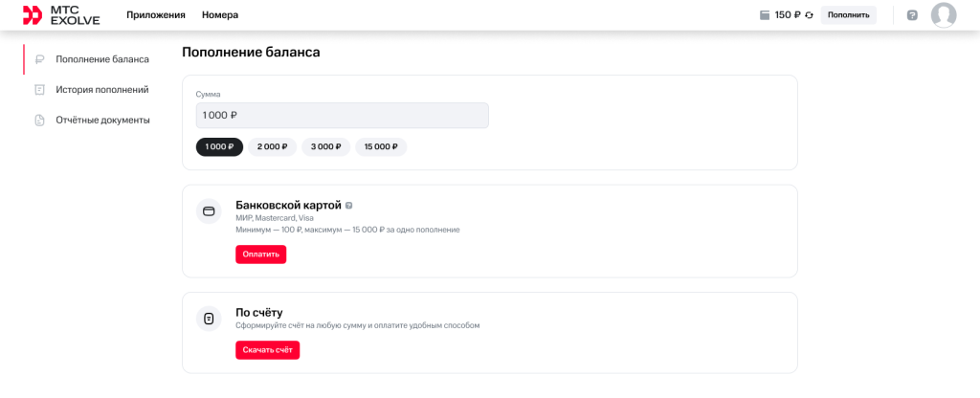
Task: Open История пополнений in the sidebar
Action: point(101,90)
